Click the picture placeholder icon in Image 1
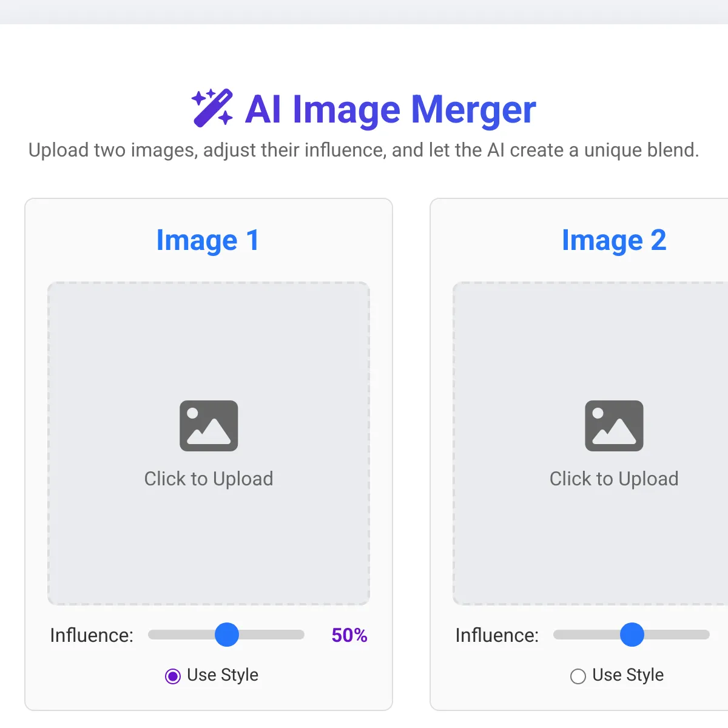This screenshot has height=728, width=728. point(209,426)
